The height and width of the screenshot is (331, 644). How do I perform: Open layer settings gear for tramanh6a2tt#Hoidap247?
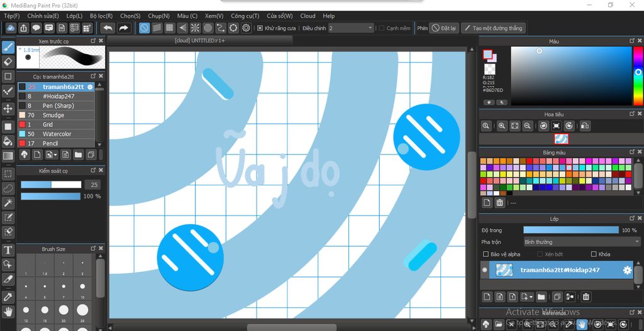(x=627, y=270)
